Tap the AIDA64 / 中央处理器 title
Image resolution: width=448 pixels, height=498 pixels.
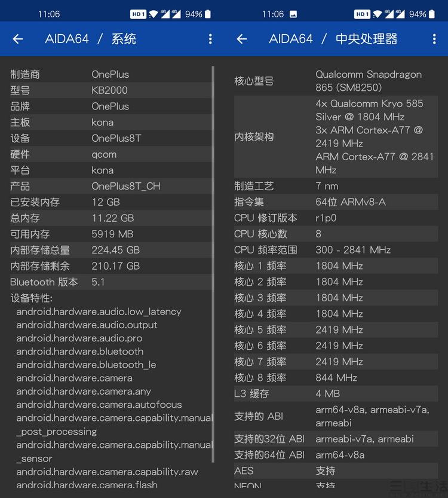[333, 39]
